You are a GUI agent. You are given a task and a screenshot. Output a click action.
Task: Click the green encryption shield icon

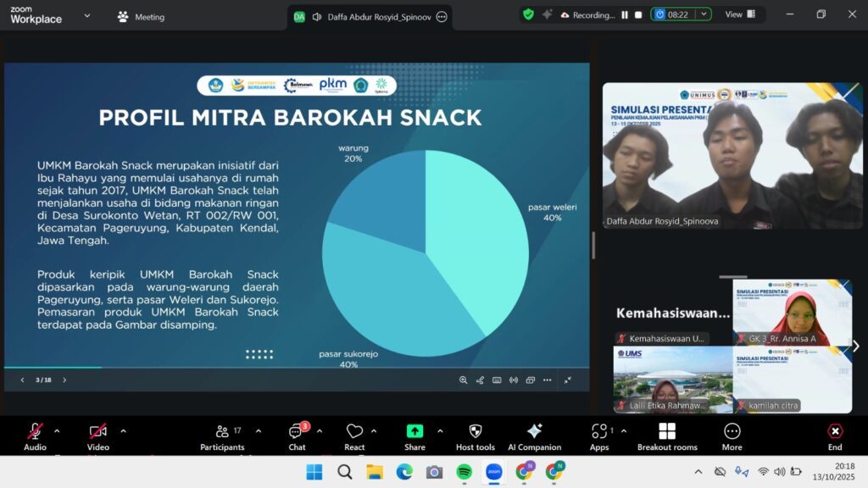[528, 14]
